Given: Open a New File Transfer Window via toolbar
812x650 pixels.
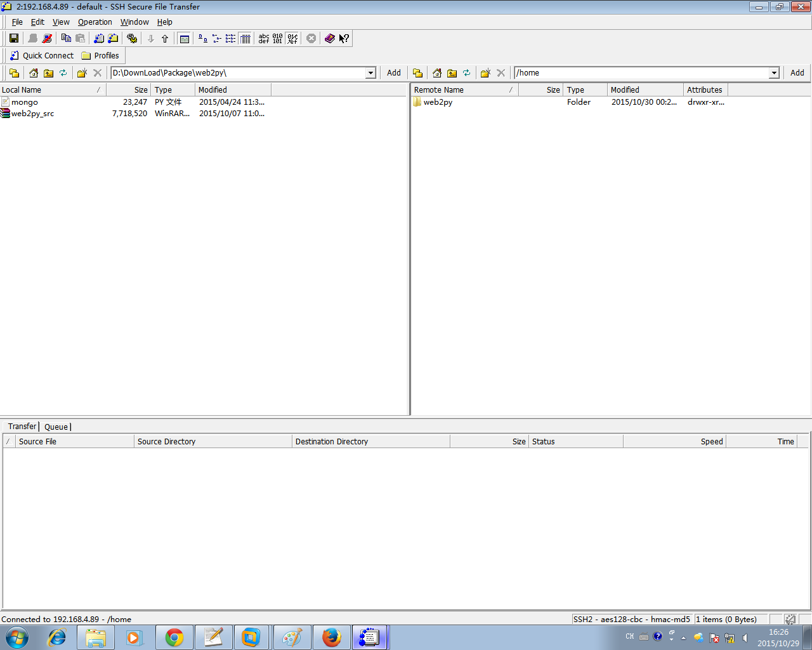Looking at the screenshot, I should [113, 39].
